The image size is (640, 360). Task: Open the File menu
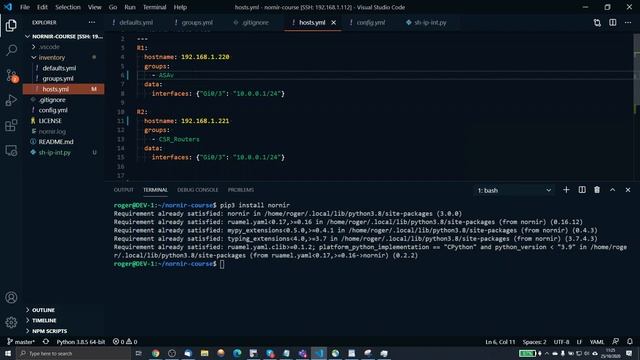pos(24,7)
